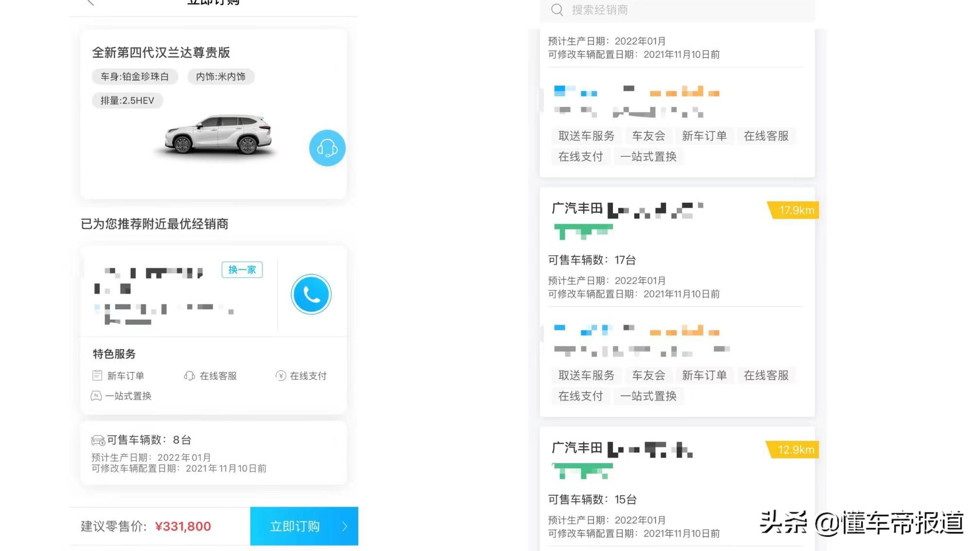Viewport: 980px width, 551px height.
Task: Click 在线客服 tag in 17.9km dealer card
Action: [766, 375]
